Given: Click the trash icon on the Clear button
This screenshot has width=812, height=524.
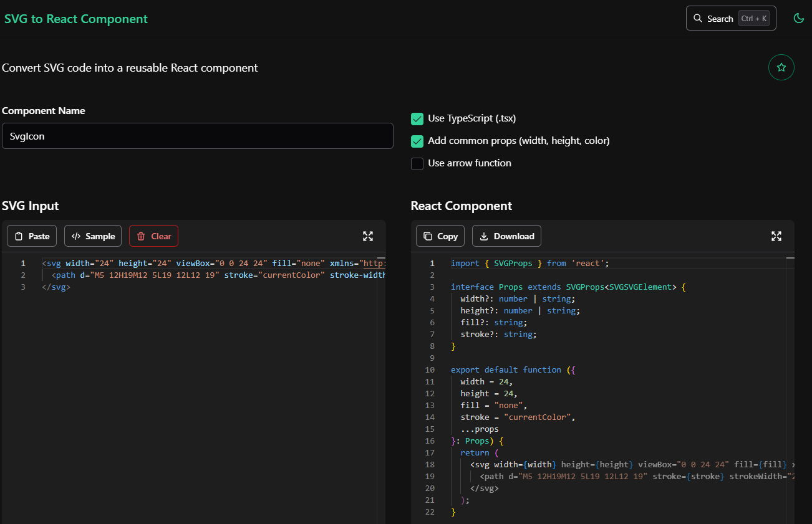Looking at the screenshot, I should click(x=142, y=236).
